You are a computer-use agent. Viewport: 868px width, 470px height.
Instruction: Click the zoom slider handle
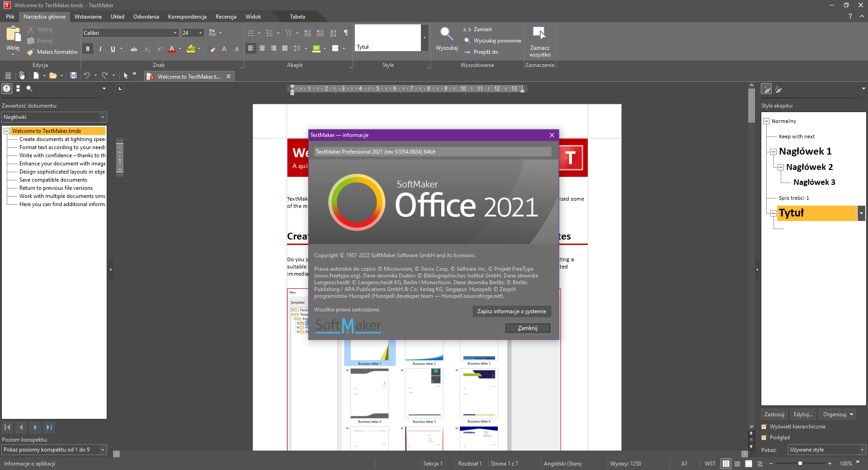click(800, 464)
